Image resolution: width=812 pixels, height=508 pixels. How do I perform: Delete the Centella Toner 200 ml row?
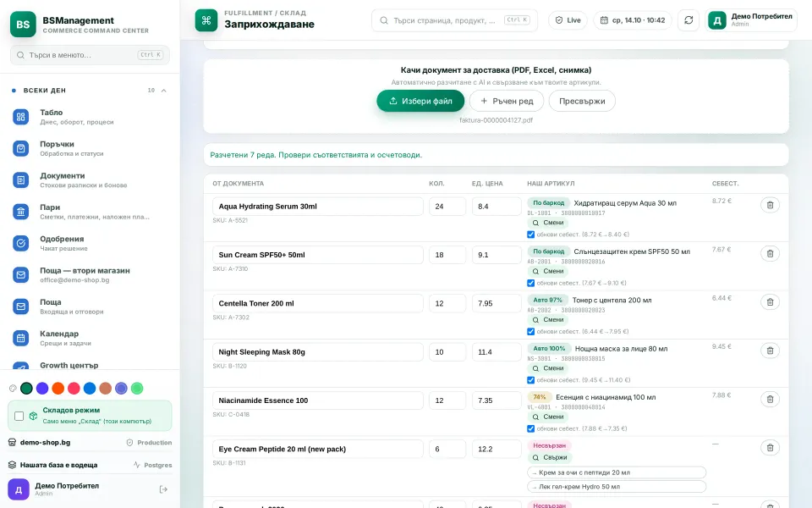770,301
